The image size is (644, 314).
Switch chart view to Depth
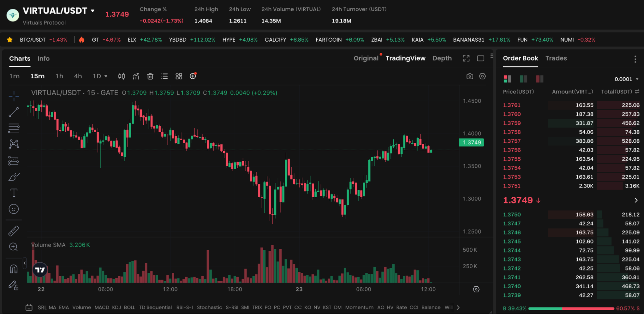pos(442,58)
